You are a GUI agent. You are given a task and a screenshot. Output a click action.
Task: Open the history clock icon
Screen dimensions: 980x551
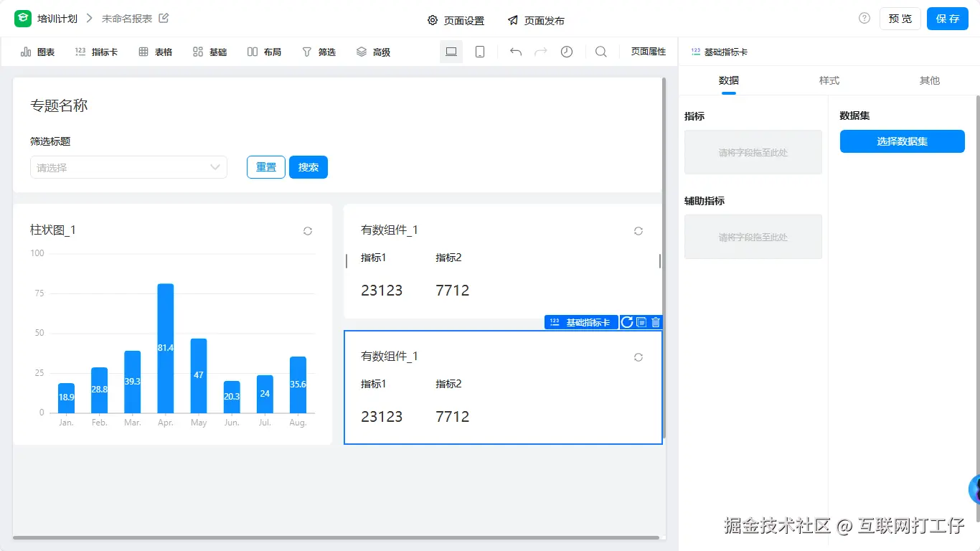coord(567,52)
